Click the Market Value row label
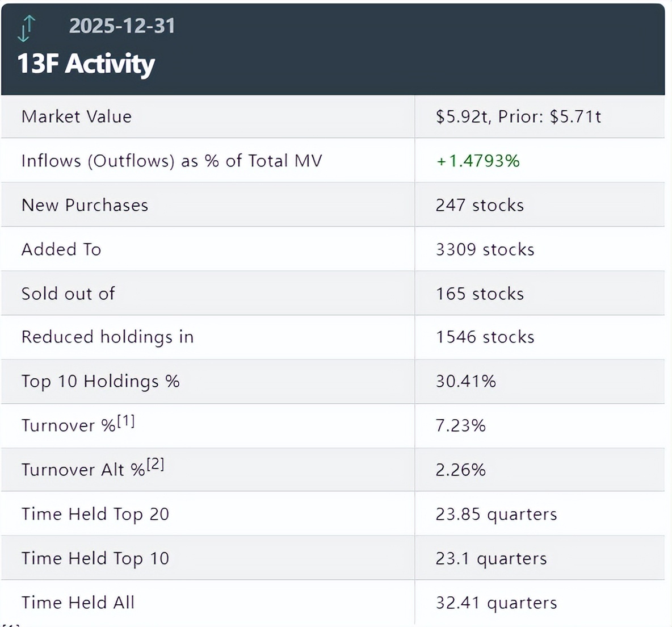Screen dimensions: 672x627 (77, 116)
